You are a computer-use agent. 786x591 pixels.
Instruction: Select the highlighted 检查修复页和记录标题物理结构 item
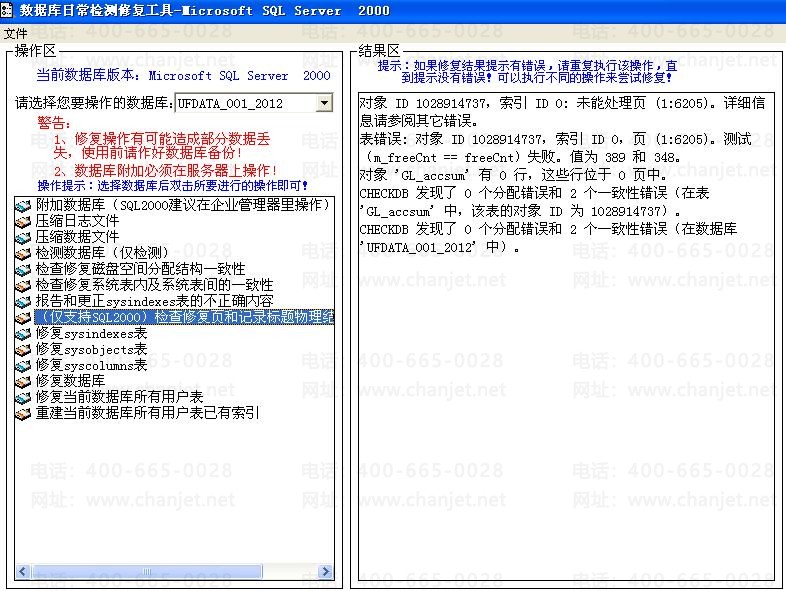184,317
